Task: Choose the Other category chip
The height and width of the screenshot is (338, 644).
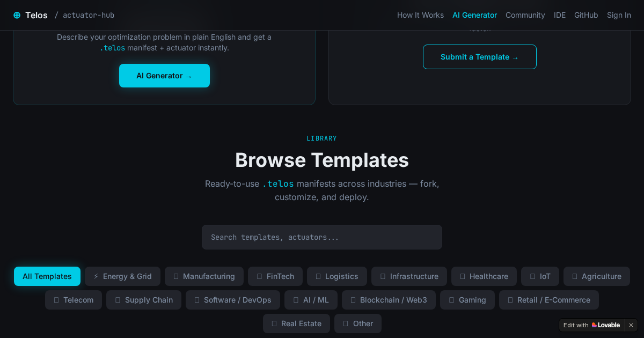Action: pyautogui.click(x=358, y=324)
